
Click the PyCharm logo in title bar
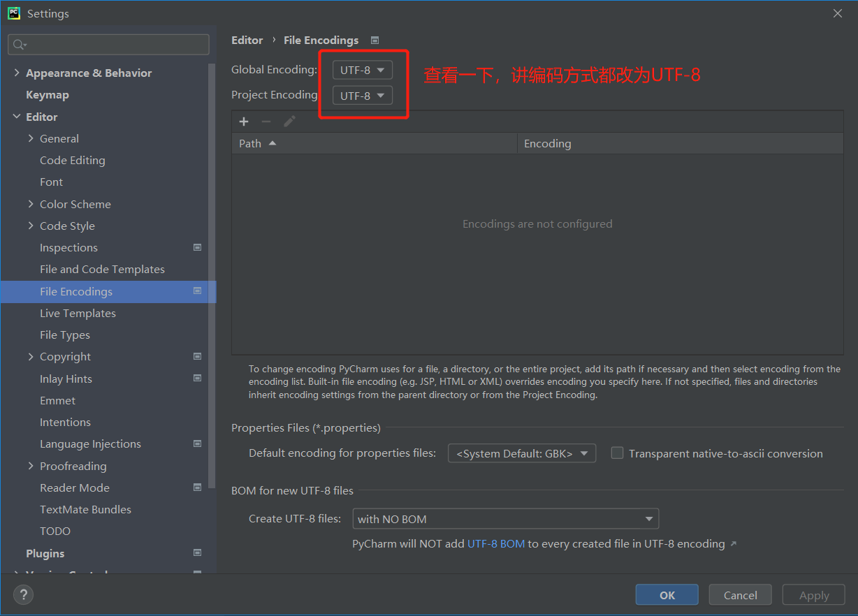[x=14, y=13]
